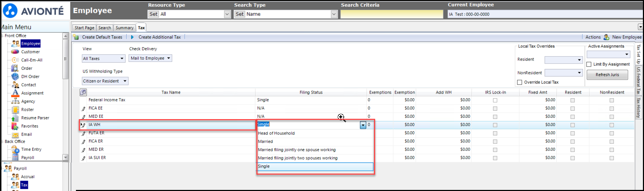Screen dimensions: 644x191
Task: Toggle IRS Lock-In for Federal Income Tax
Action: pos(495,100)
